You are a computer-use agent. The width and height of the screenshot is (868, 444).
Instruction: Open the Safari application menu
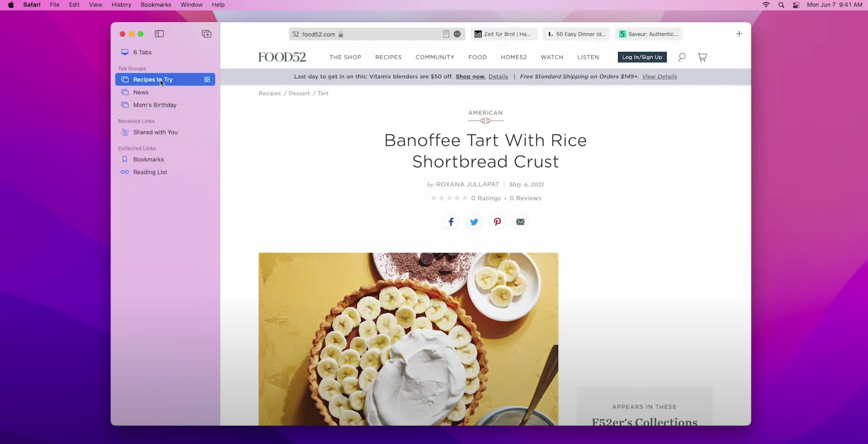click(x=31, y=5)
